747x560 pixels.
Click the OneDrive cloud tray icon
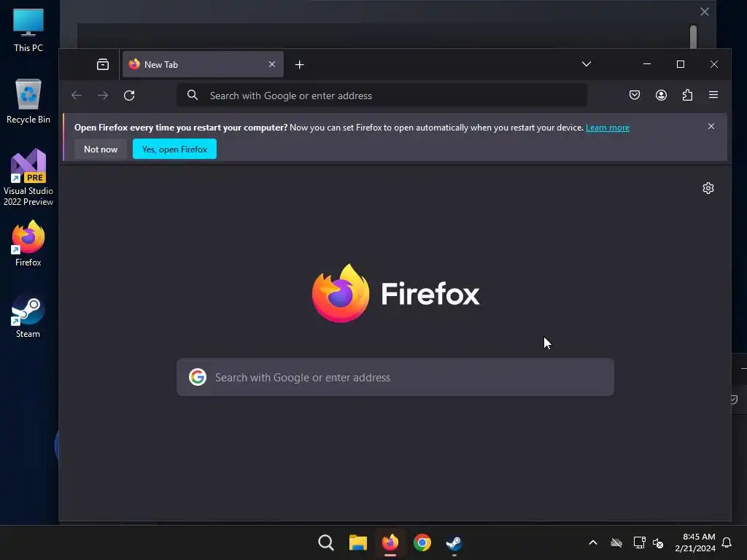click(x=616, y=542)
